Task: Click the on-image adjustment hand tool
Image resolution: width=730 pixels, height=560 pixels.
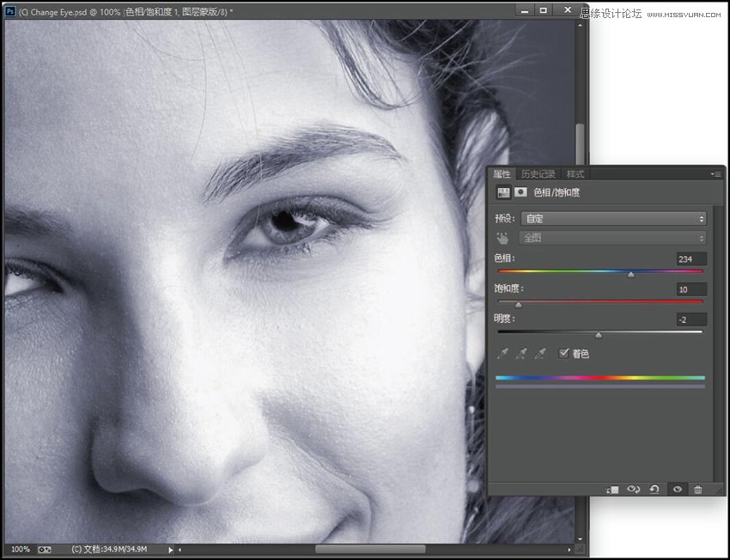Action: [x=502, y=238]
